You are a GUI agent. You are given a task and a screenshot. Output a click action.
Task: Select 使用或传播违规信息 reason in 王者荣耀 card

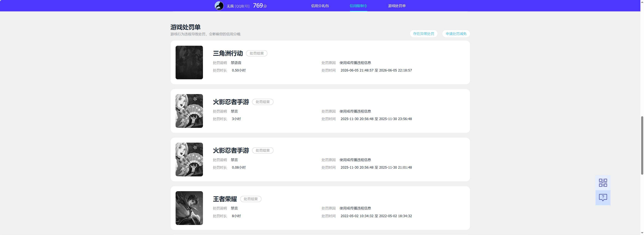(x=355, y=208)
